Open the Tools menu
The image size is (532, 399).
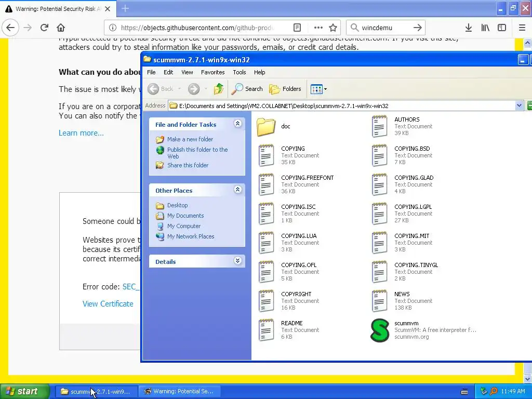click(239, 72)
